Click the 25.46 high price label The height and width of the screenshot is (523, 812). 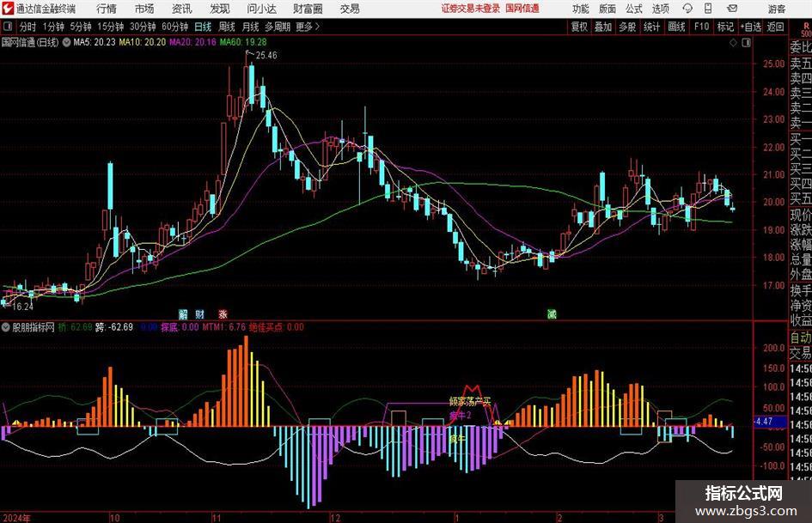(266, 56)
